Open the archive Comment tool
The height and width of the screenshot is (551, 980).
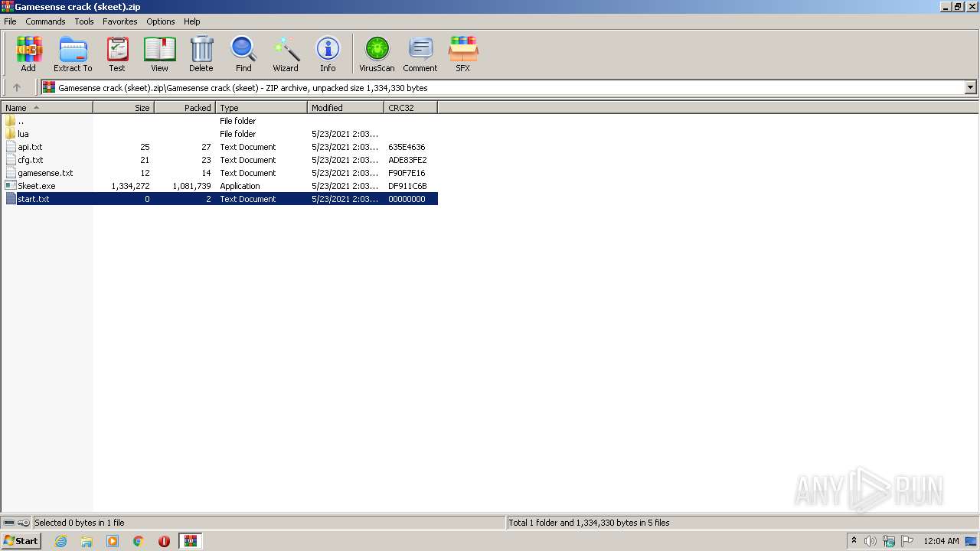pyautogui.click(x=420, y=54)
